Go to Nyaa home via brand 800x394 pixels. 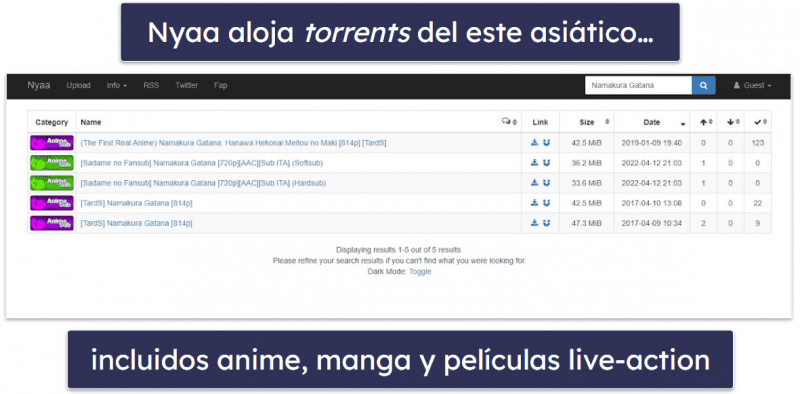coord(39,85)
